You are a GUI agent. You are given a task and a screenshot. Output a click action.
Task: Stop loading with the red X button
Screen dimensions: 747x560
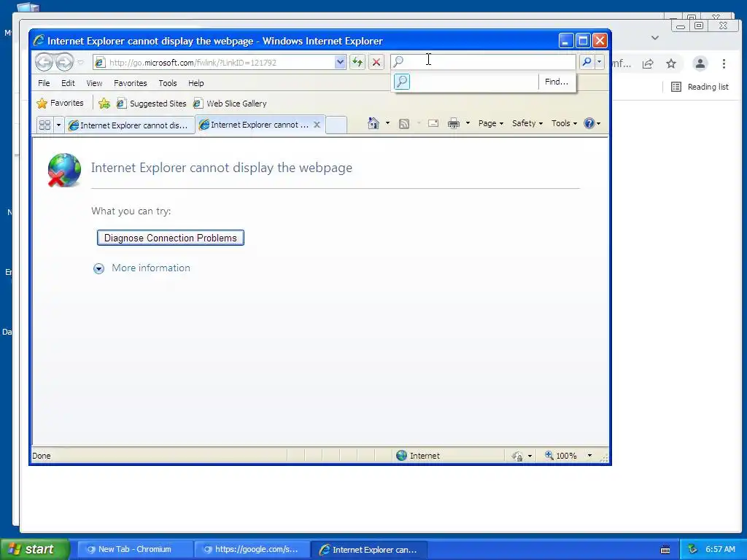click(376, 63)
